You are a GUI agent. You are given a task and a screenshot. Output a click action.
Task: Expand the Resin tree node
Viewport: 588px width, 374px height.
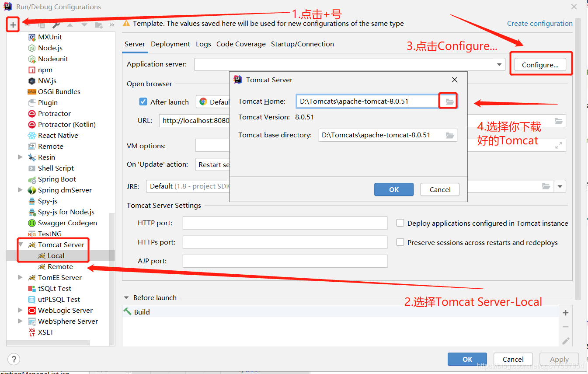tap(20, 157)
